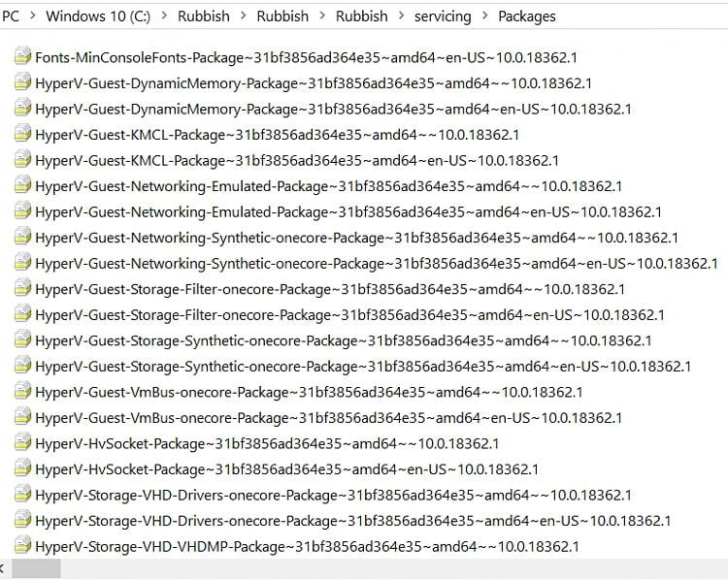Select HyperV-Guest-KMCL-Package~...~amd64~en-US~10.0.18362.1 name
This screenshot has height=580, width=728.
point(297,161)
